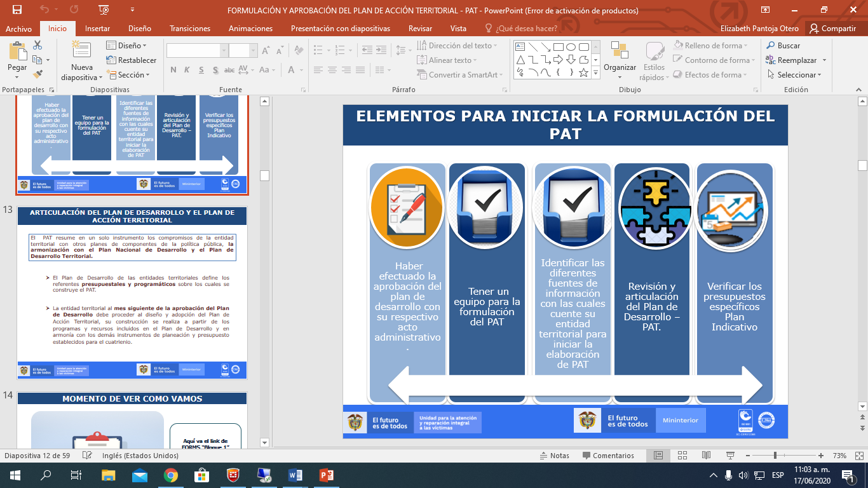Click the Restablecer button

click(x=132, y=60)
